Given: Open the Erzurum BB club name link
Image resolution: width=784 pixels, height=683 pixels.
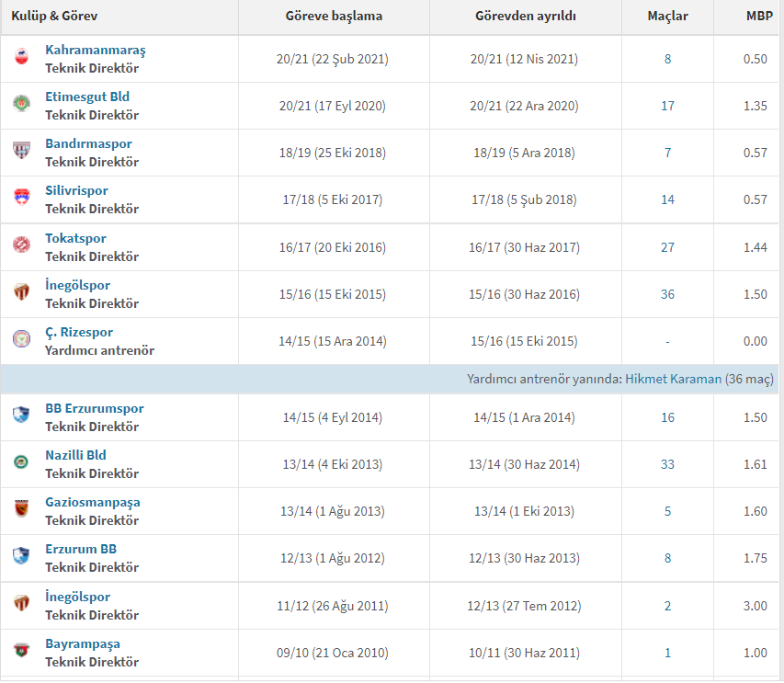Looking at the screenshot, I should tap(81, 549).
